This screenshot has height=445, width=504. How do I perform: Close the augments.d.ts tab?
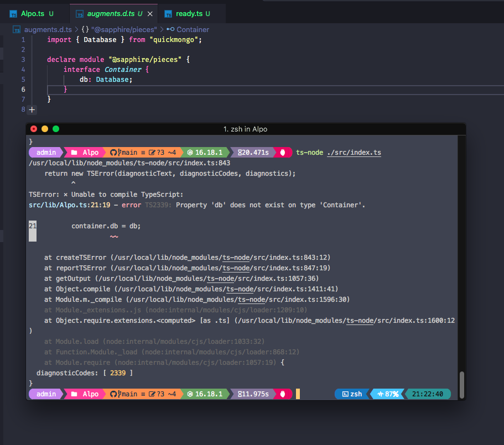click(150, 14)
